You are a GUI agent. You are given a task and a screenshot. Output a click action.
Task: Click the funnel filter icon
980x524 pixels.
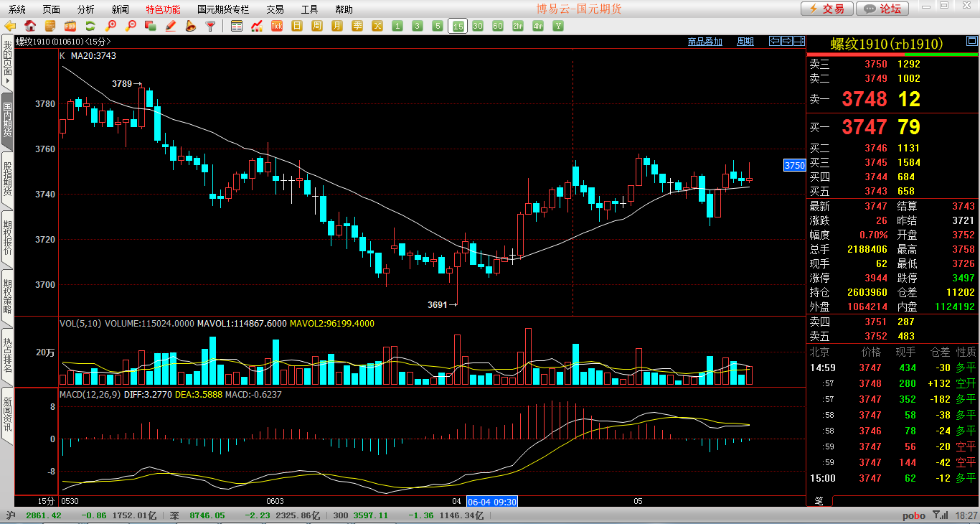tap(210, 26)
